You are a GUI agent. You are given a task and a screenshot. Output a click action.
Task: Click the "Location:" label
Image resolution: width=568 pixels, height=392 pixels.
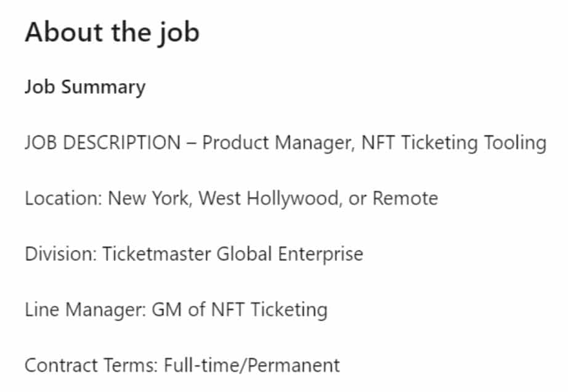pos(63,198)
